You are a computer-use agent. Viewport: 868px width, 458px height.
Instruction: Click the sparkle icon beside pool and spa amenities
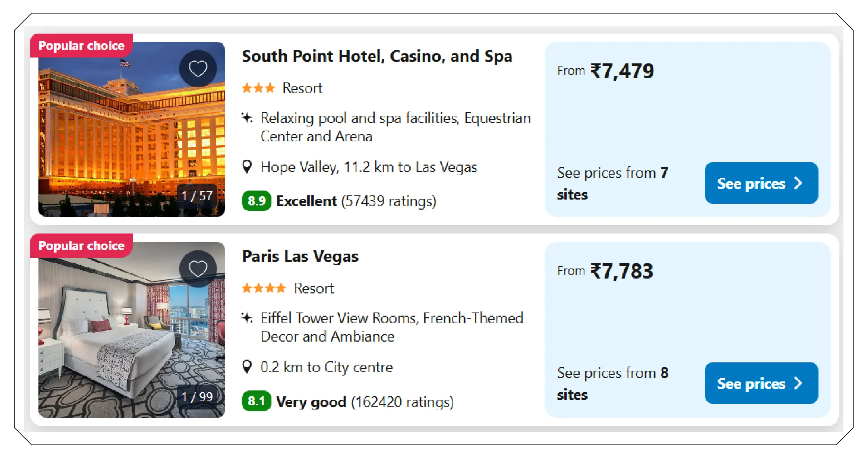[247, 118]
